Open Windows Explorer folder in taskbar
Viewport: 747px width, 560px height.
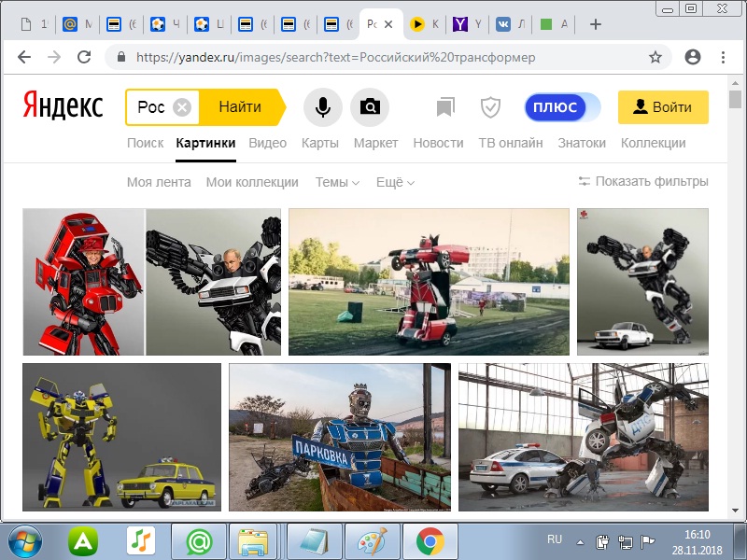[253, 541]
